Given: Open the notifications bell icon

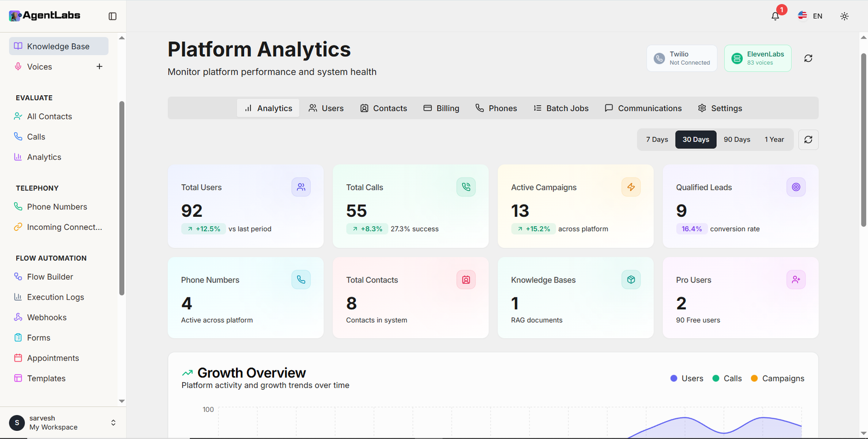Looking at the screenshot, I should tap(775, 16).
